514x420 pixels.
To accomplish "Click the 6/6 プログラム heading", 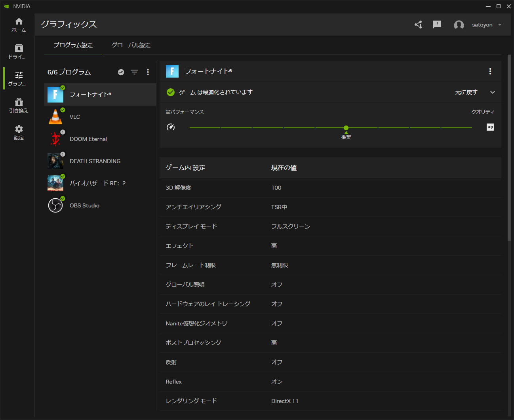I will click(x=69, y=72).
